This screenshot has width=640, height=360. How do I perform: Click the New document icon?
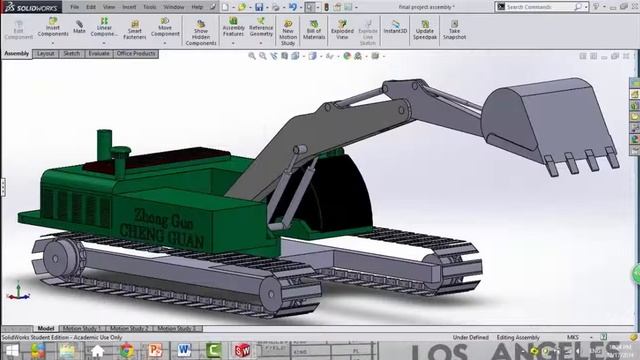pos(225,7)
